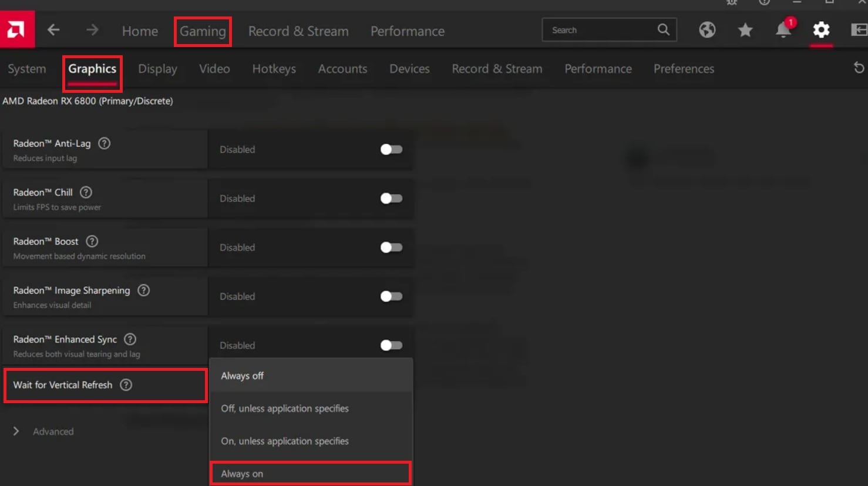Screen dimensions: 868x486
Task: Open settings gear icon
Action: pyautogui.click(x=821, y=29)
